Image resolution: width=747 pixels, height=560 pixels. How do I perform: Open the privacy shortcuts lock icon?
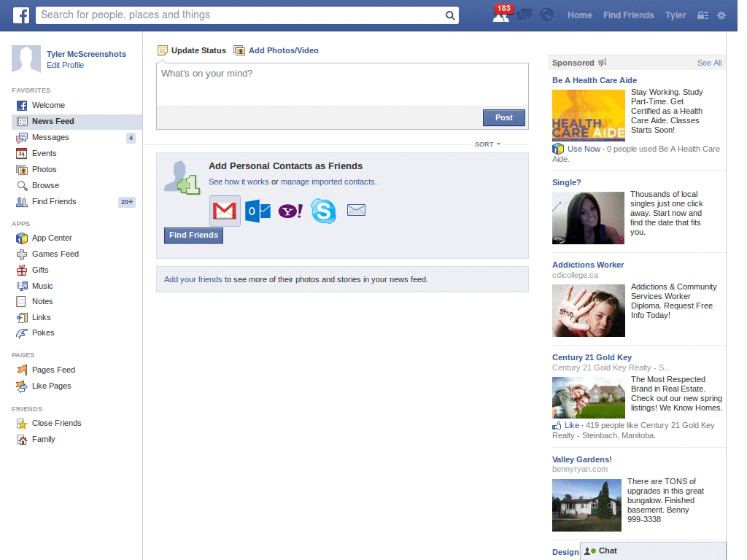(703, 15)
